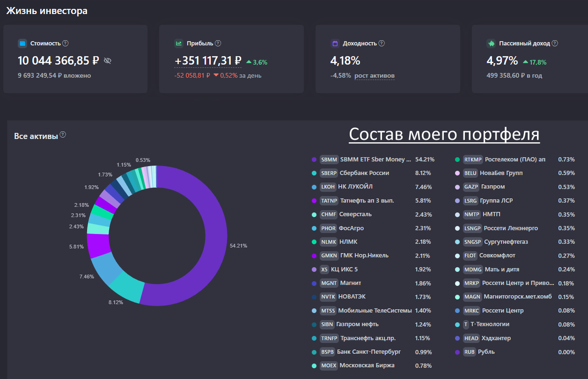Click the teal color dot for SBERP
Image resolution: width=588 pixels, height=379 pixels.
point(314,173)
